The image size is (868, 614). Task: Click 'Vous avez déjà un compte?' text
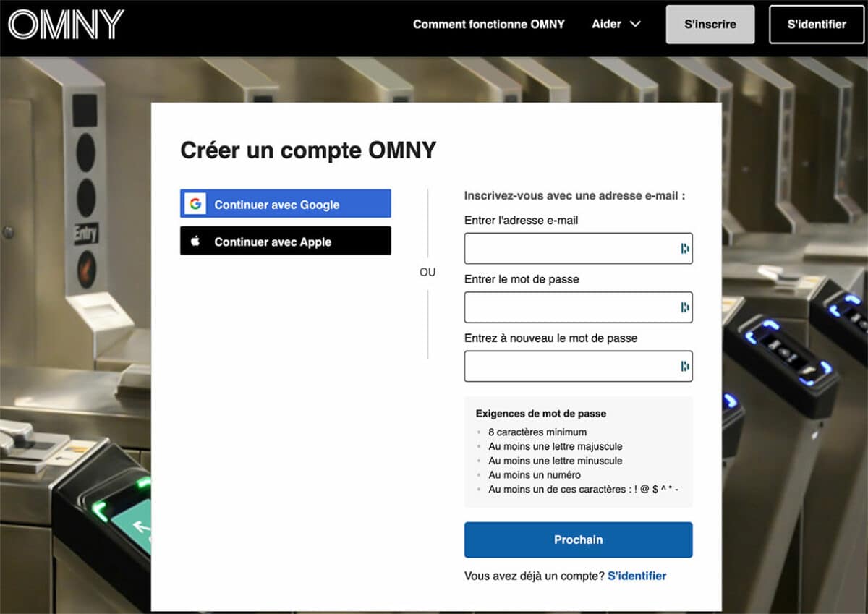click(x=535, y=576)
